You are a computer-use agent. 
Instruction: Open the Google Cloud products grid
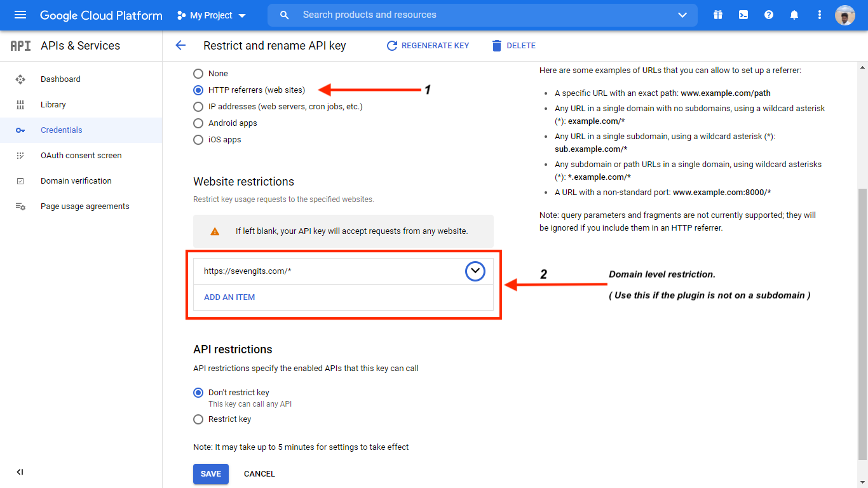[x=717, y=14]
